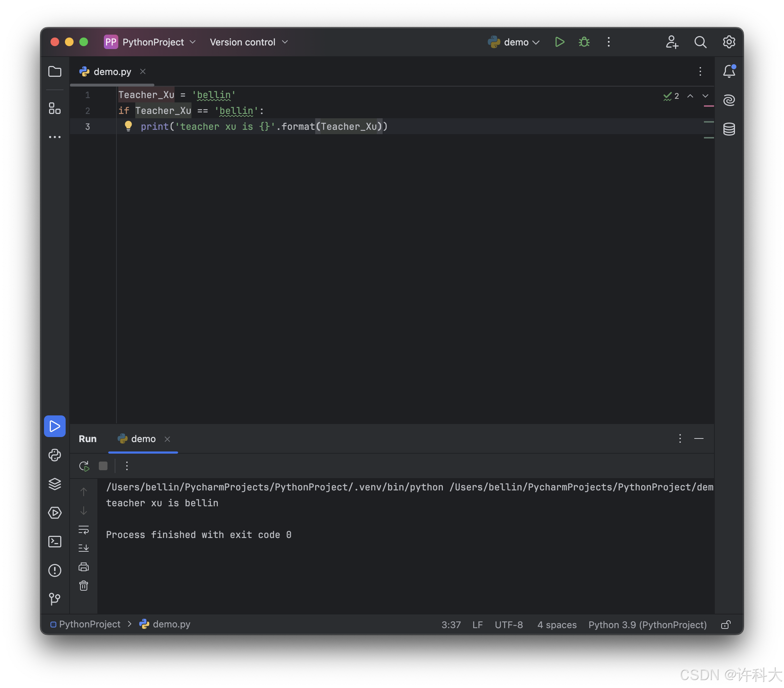Open the Project tool window folder icon

click(x=55, y=72)
